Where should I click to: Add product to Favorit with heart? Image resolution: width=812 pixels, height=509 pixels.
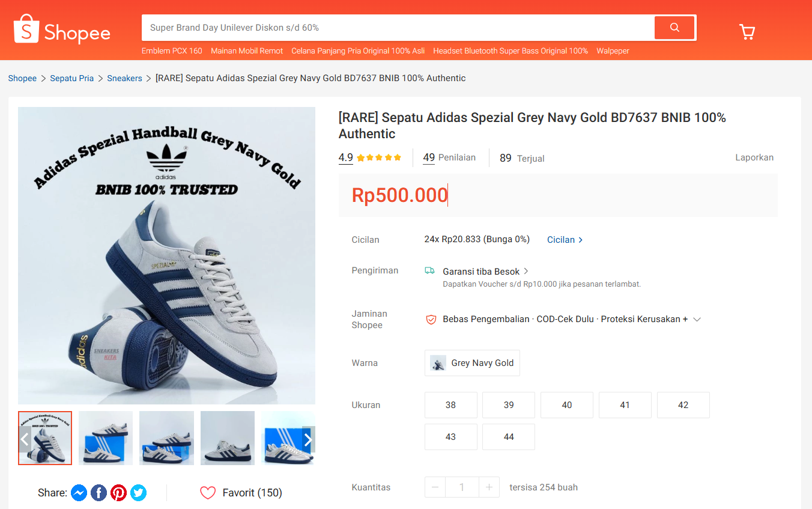pos(208,493)
